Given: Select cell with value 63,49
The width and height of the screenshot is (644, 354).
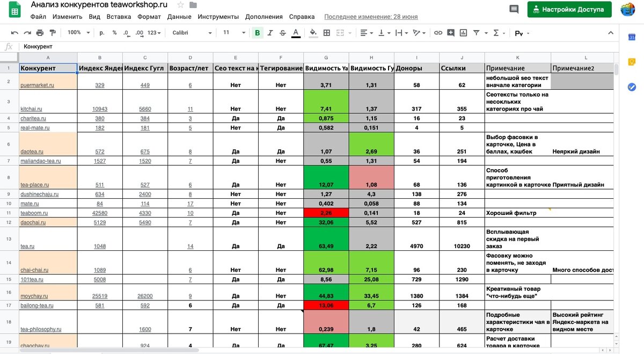Looking at the screenshot, I should pyautogui.click(x=326, y=239).
